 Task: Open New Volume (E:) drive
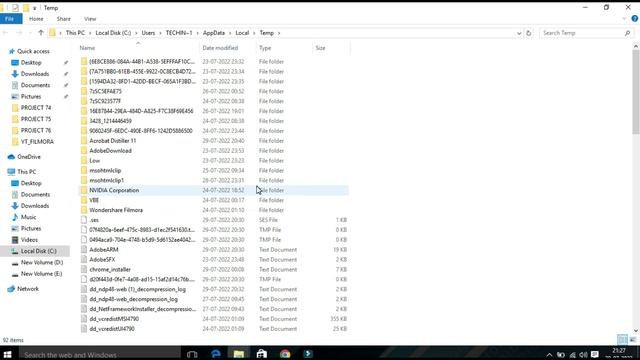tap(41, 273)
